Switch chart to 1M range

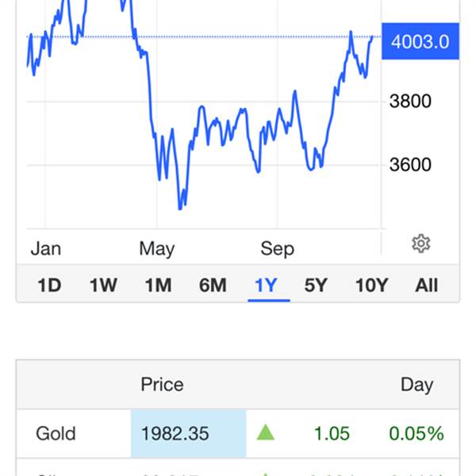(158, 285)
